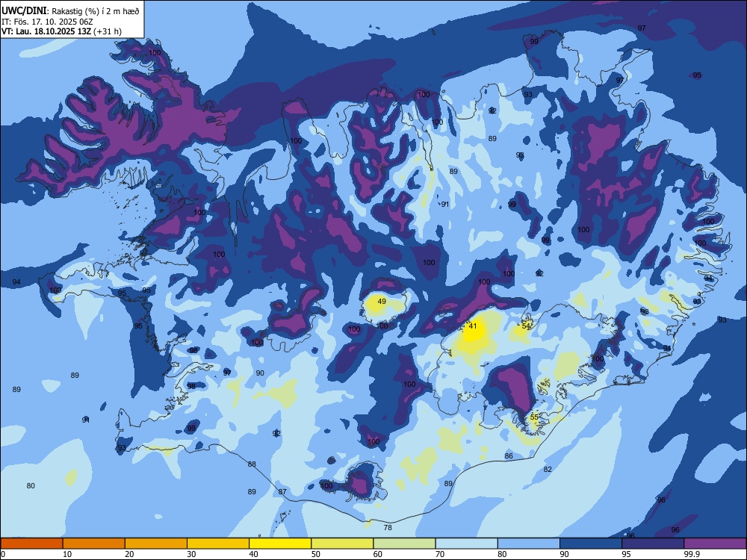Select the 41 humidity value in the yellow area
This screenshot has width=747, height=560.
[x=473, y=326]
